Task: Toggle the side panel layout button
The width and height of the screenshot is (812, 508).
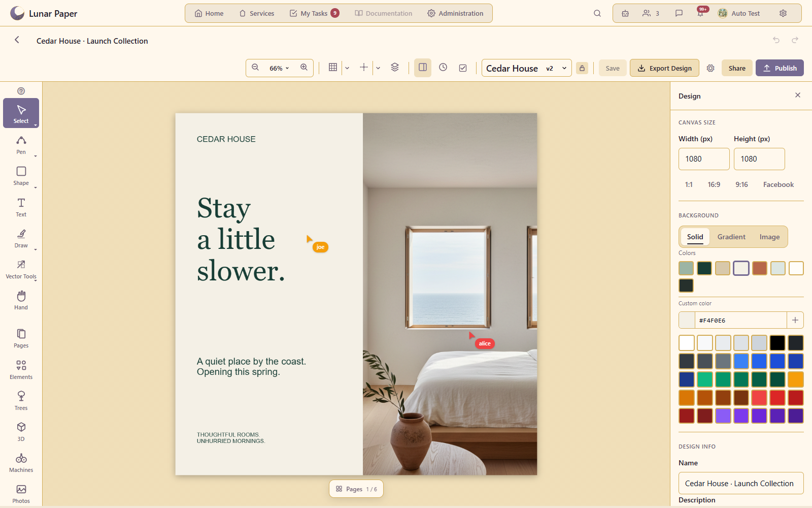Action: [x=423, y=68]
